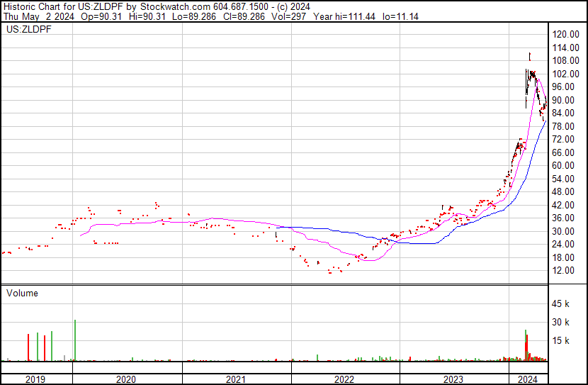Image resolution: width=588 pixels, height=385 pixels.
Task: Click the Volume panel label
Action: (22, 293)
